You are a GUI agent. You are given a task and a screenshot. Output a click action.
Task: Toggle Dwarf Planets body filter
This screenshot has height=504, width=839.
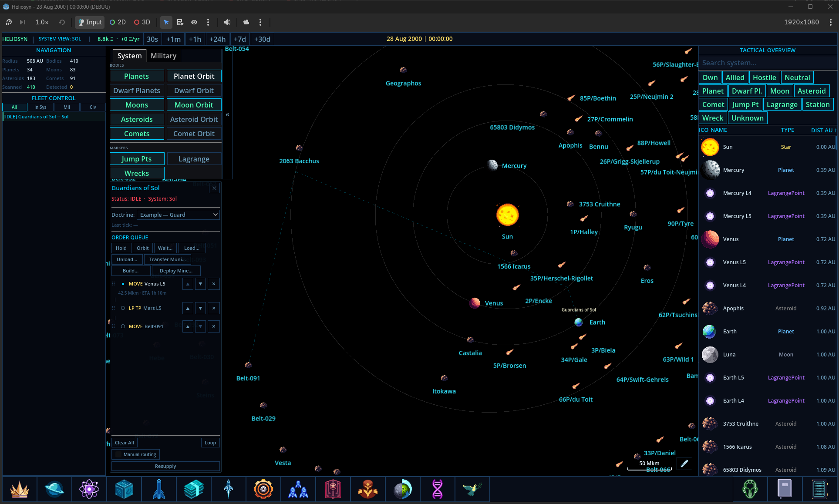(137, 91)
